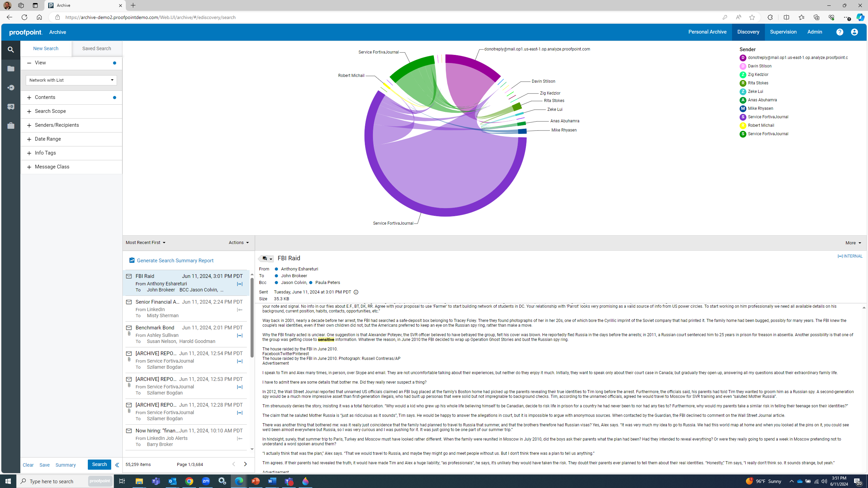Viewport: 868px width, 488px height.
Task: Click the help question mark icon
Action: coord(840,32)
